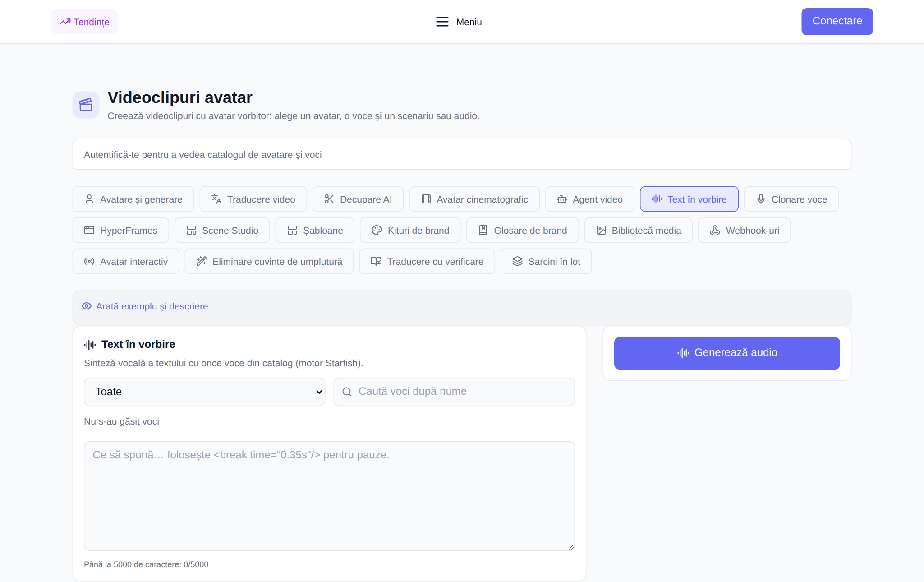This screenshot has width=924, height=582.
Task: Click the window icon in HyperFrames
Action: click(89, 230)
